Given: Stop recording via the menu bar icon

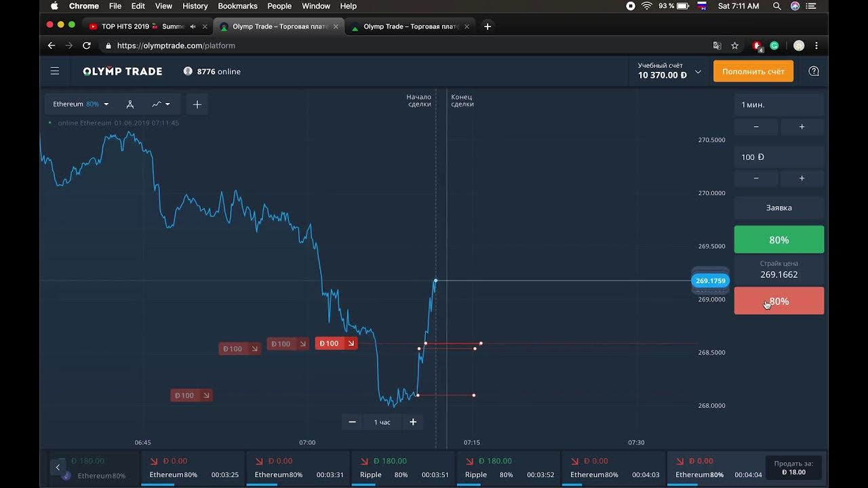Looking at the screenshot, I should 631,6.
